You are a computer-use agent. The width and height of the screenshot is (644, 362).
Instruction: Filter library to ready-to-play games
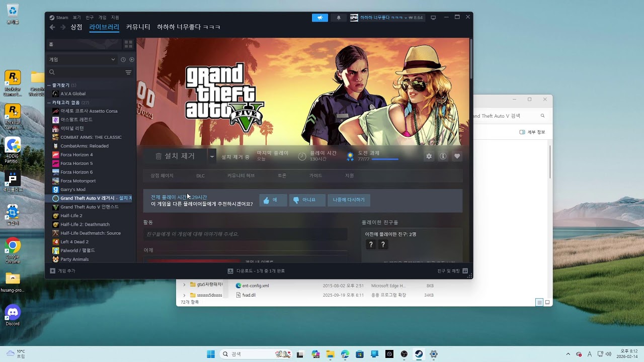[x=132, y=59]
